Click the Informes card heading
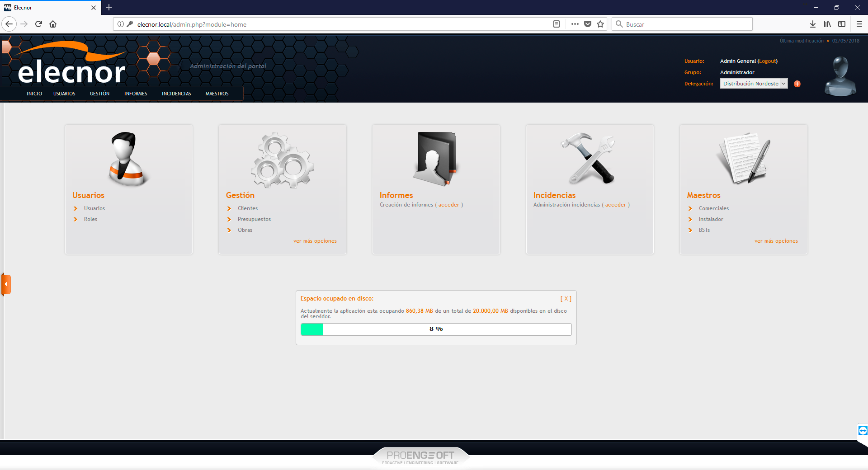The width and height of the screenshot is (868, 470). pyautogui.click(x=396, y=195)
